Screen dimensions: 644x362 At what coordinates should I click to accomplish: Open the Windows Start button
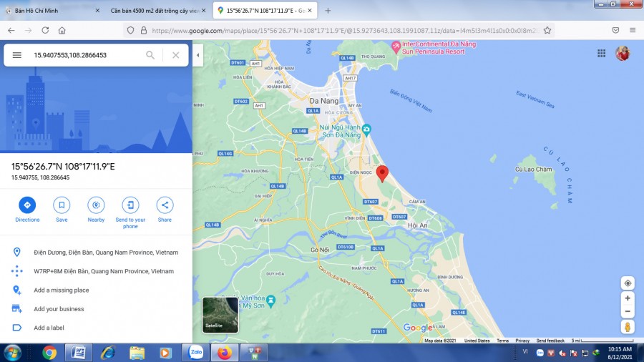tap(12, 353)
